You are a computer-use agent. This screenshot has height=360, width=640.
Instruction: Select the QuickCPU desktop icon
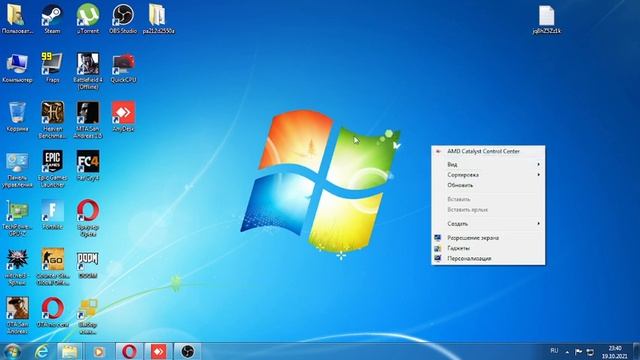(x=123, y=68)
